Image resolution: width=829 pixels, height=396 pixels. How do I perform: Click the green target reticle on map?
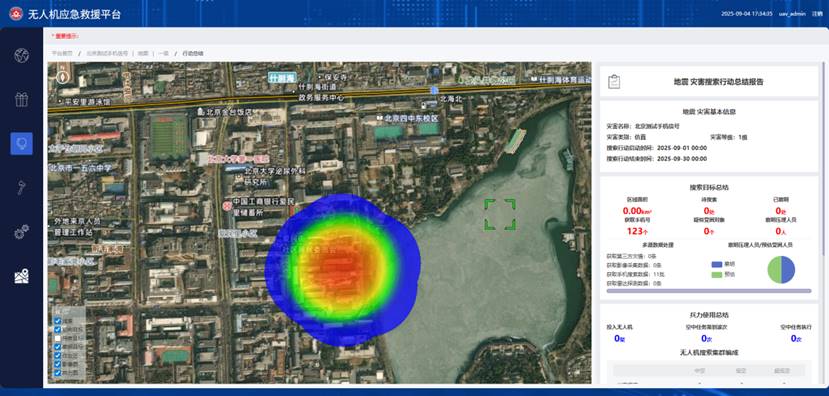tap(500, 214)
